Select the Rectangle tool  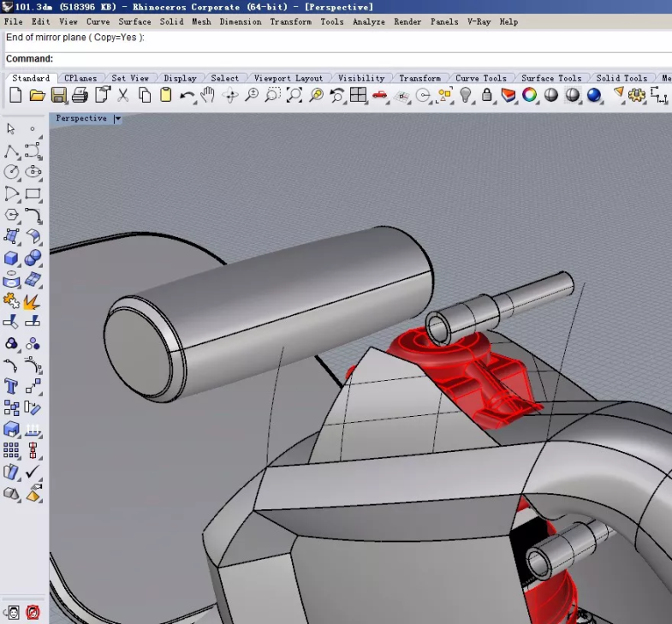tap(33, 194)
